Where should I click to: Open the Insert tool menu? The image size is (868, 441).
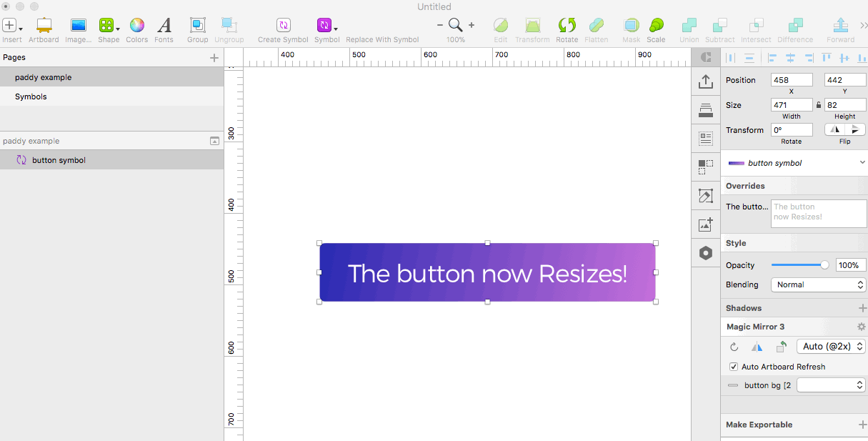pyautogui.click(x=11, y=26)
